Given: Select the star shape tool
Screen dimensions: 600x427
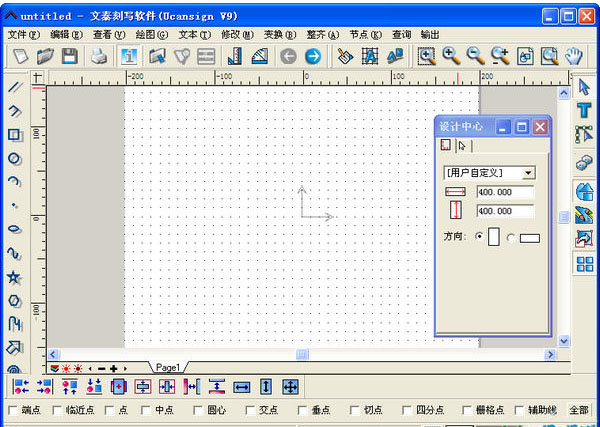Looking at the screenshot, I should pyautogui.click(x=15, y=277).
